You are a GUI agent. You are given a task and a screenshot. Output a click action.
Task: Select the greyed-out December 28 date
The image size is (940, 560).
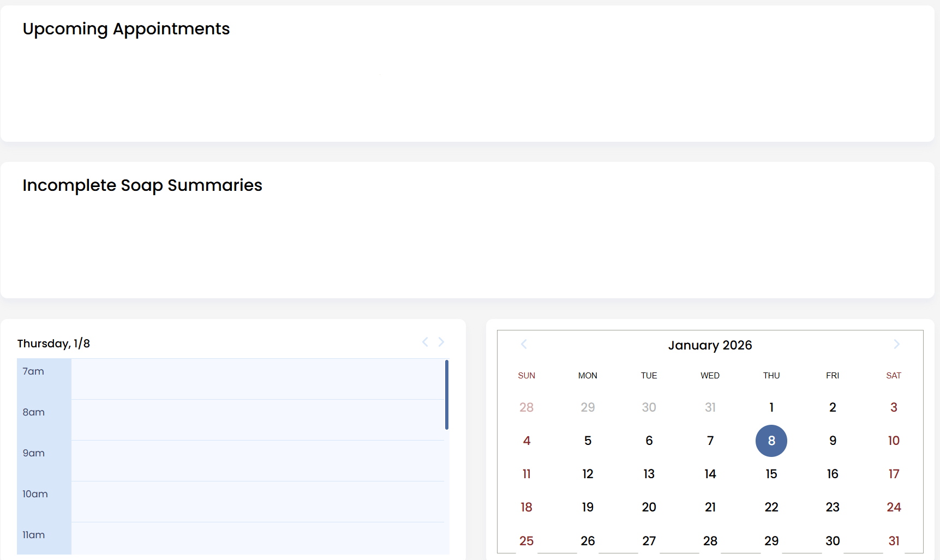[x=526, y=407]
